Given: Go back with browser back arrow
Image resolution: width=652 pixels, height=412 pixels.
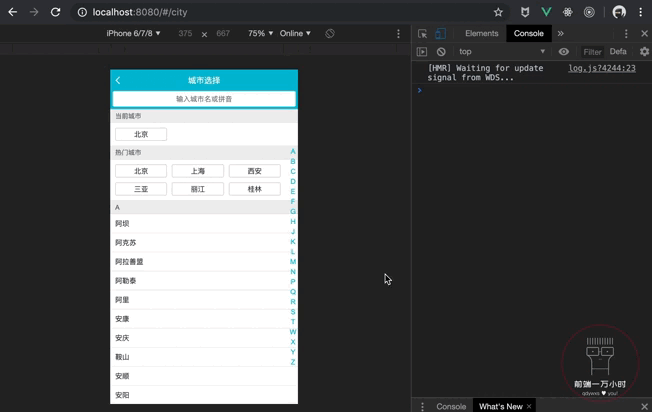Looking at the screenshot, I should (12, 12).
